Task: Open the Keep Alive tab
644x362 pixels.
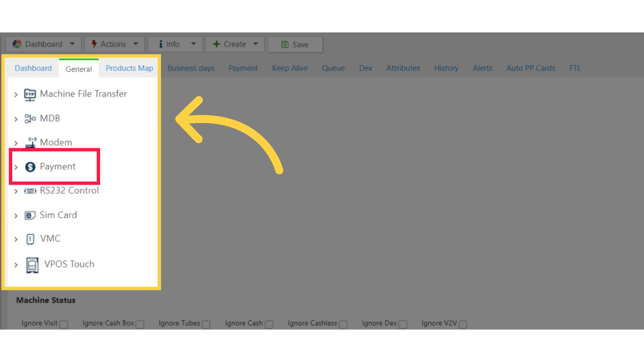Action: [289, 68]
